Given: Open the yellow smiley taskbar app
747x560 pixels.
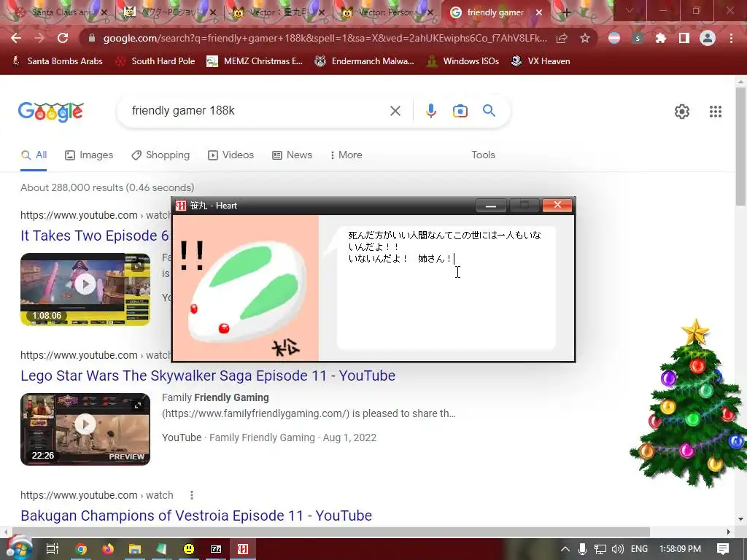Looking at the screenshot, I should pos(189,549).
